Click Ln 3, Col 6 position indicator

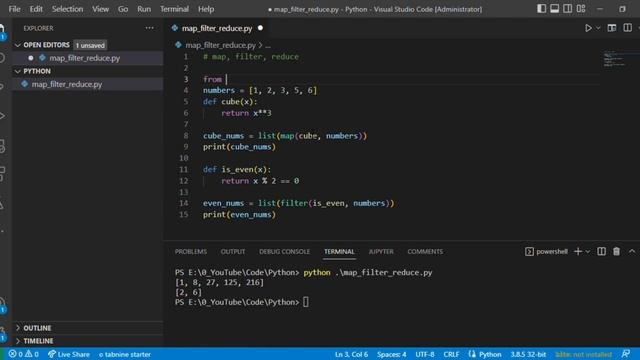click(x=351, y=354)
